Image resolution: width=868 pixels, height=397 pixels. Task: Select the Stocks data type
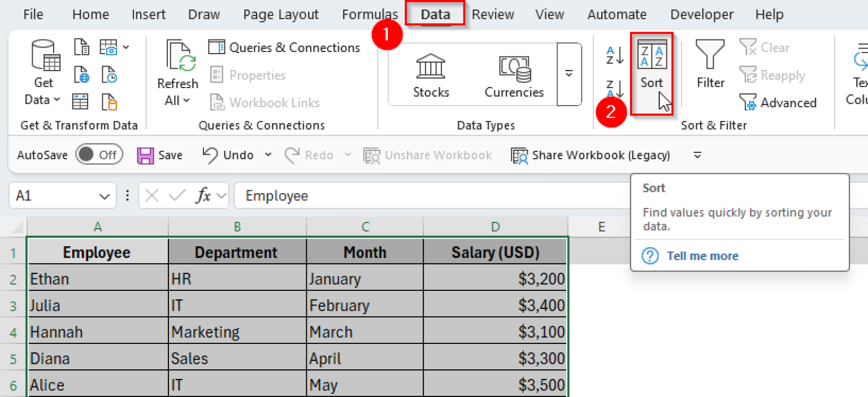(431, 73)
